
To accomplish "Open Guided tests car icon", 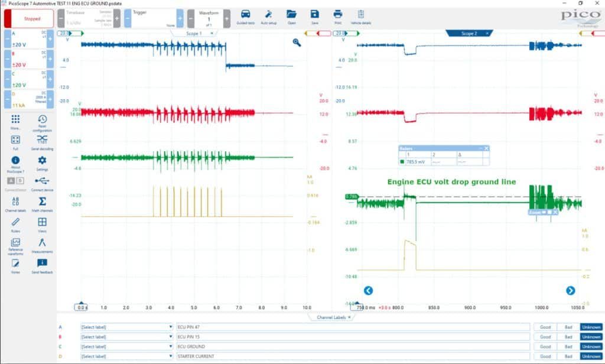I will [245, 17].
